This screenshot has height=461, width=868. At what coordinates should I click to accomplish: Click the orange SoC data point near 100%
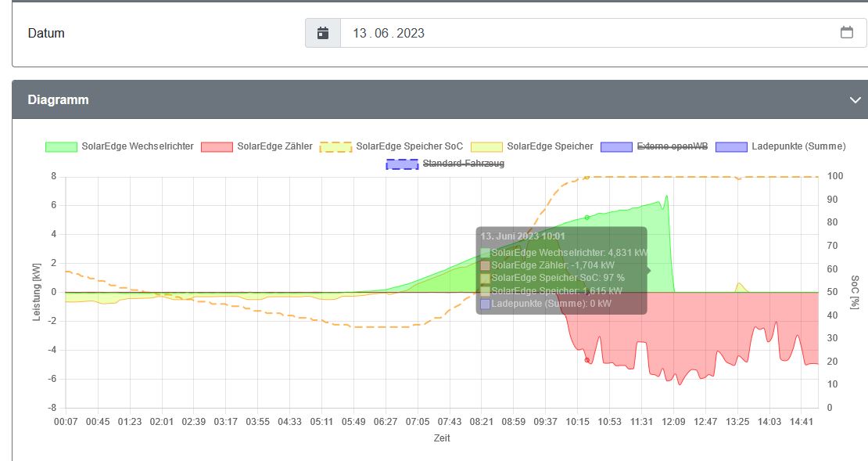click(586, 178)
